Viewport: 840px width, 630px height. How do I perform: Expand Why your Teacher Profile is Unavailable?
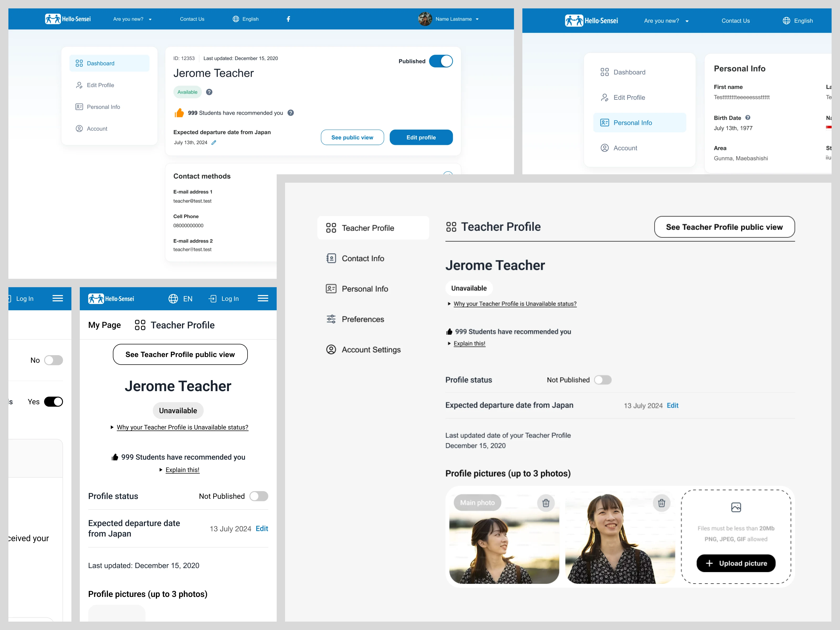[x=514, y=304]
